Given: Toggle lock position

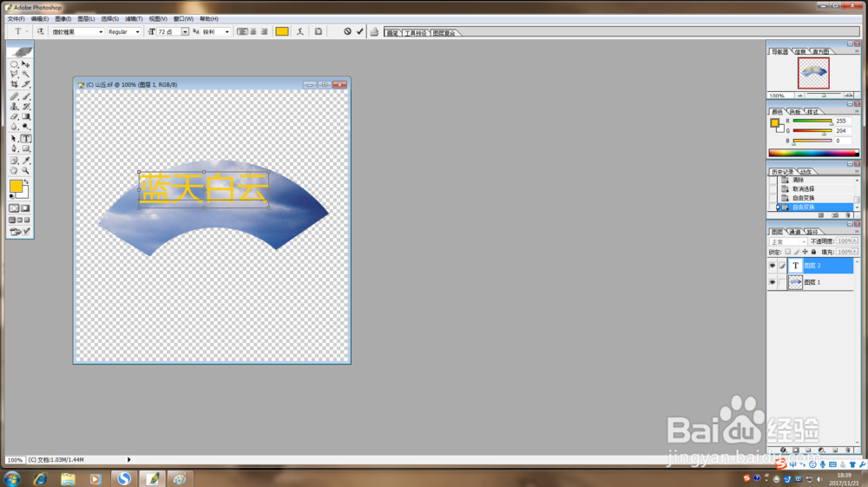Looking at the screenshot, I should [805, 252].
